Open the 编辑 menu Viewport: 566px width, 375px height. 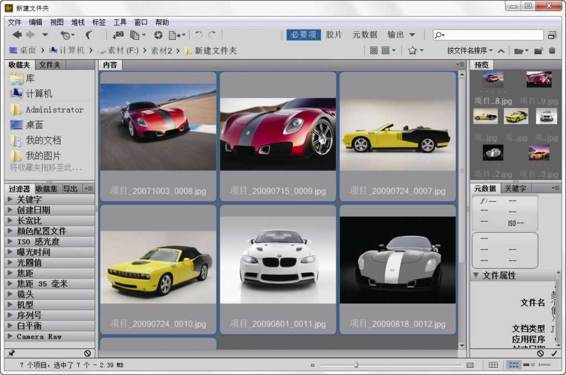click(35, 22)
